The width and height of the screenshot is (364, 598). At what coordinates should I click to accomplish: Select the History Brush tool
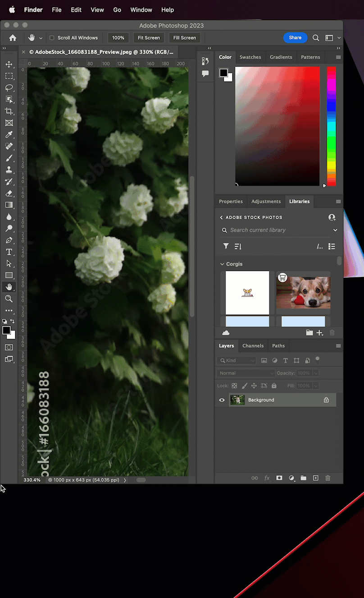click(x=9, y=182)
